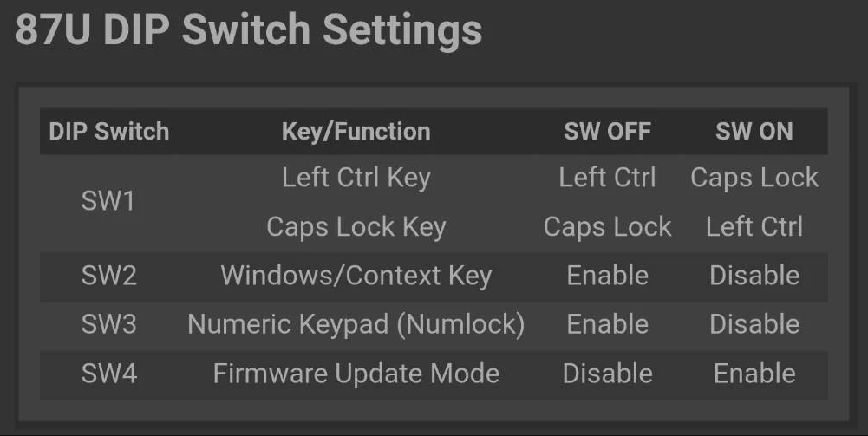Select the Key/Function column header

point(356,132)
